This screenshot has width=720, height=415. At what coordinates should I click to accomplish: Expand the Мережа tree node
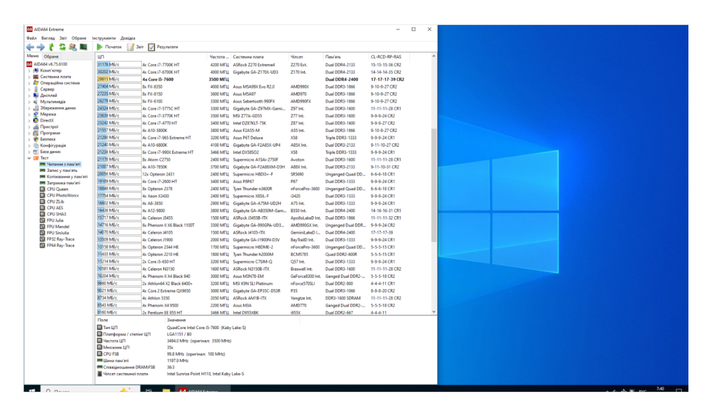[x=29, y=114]
